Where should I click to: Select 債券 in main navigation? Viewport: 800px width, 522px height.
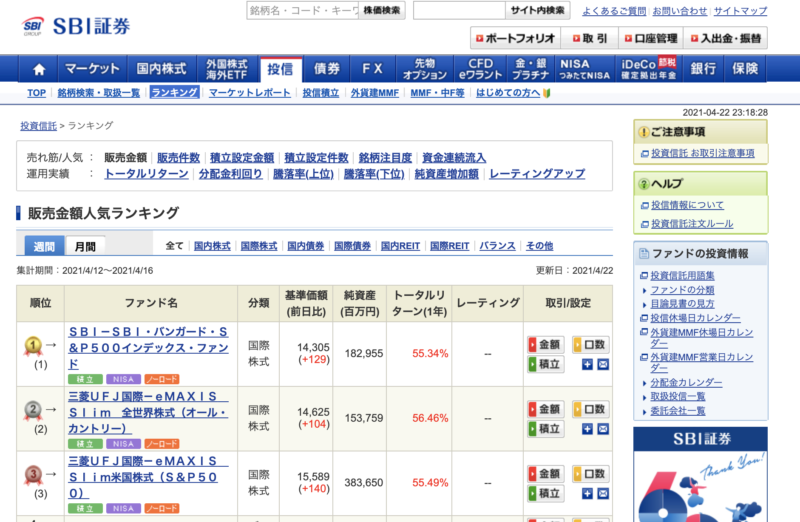[x=327, y=69]
